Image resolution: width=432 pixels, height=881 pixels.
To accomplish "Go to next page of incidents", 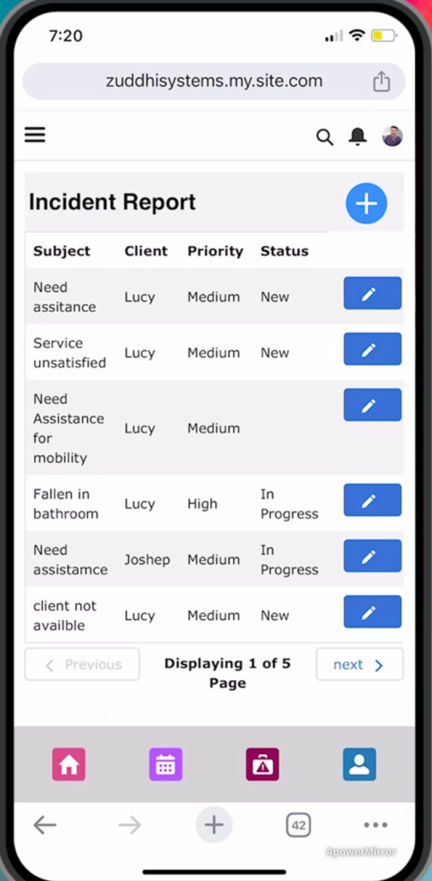I will [360, 665].
